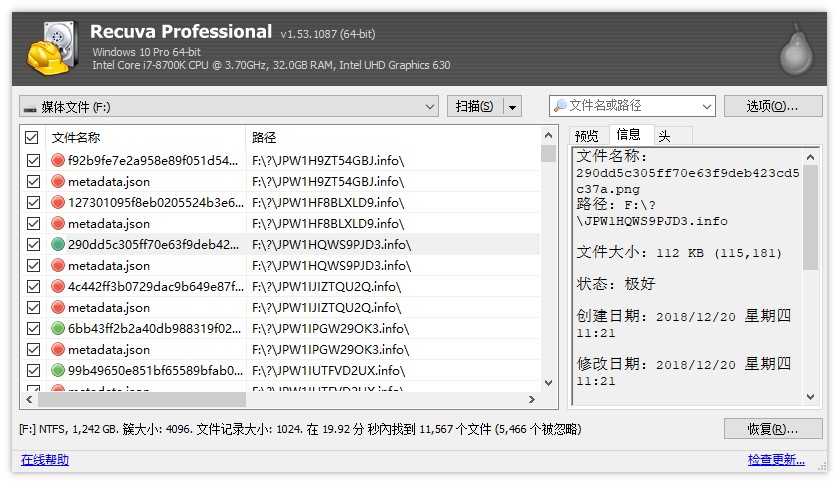Click the 文件大小: 112 KB text
Viewport: 839px width, 484px height.
point(679,252)
